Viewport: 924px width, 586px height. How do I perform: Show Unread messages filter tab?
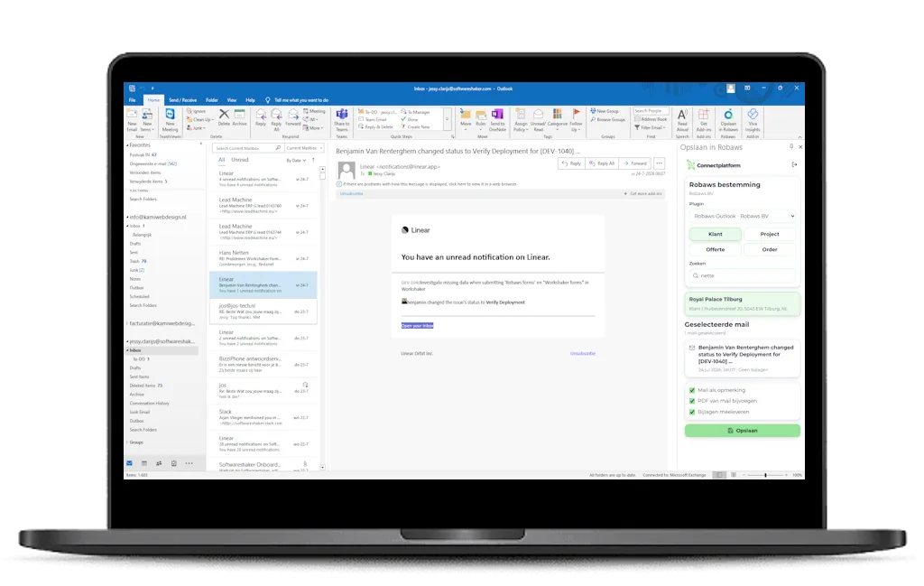pos(240,160)
